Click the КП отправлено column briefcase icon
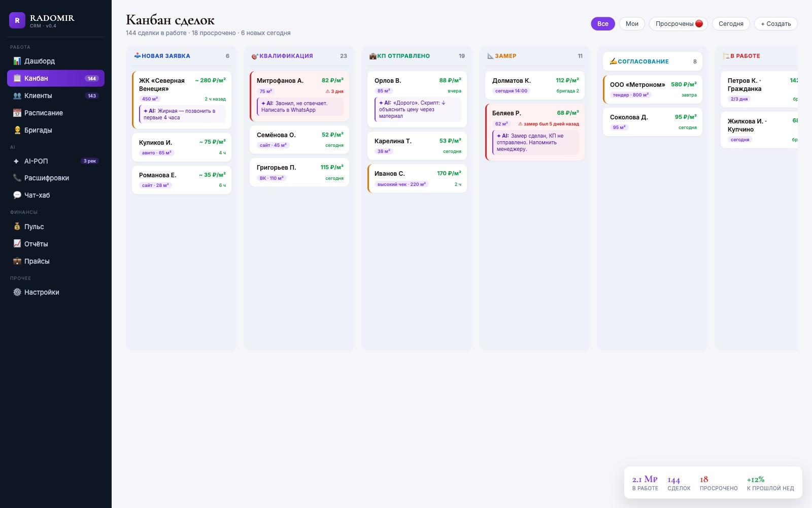This screenshot has height=508, width=812. [373, 56]
